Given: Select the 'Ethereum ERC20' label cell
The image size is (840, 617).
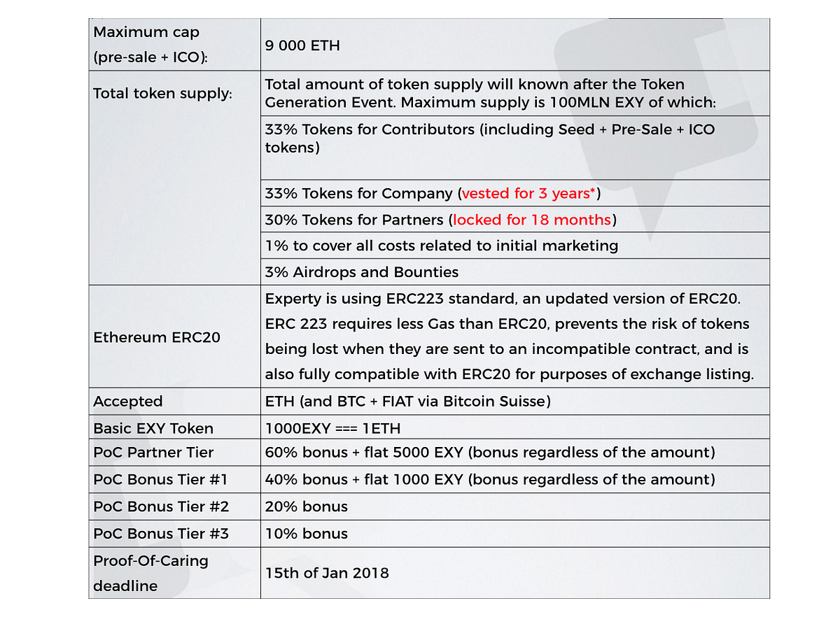Looking at the screenshot, I should point(157,337).
